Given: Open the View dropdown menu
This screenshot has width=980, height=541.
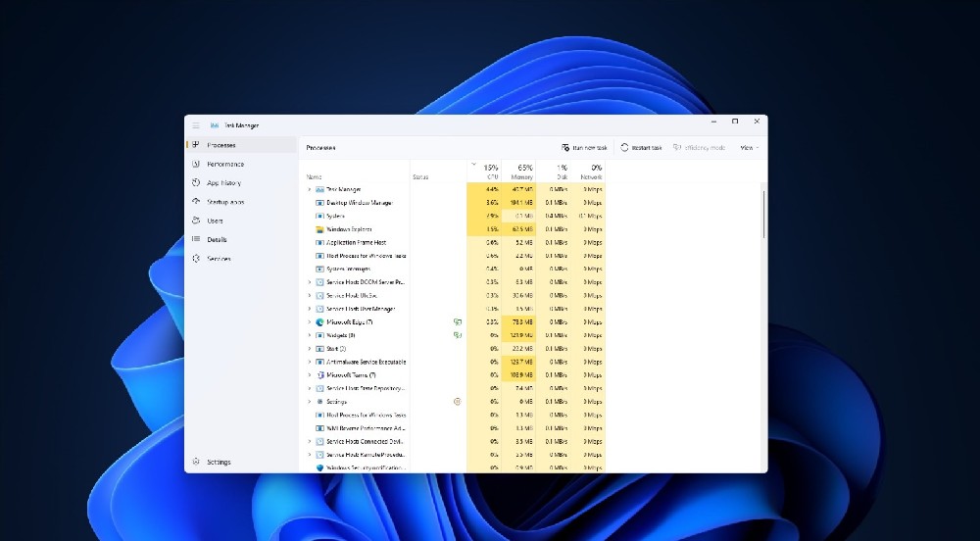Looking at the screenshot, I should [749, 147].
